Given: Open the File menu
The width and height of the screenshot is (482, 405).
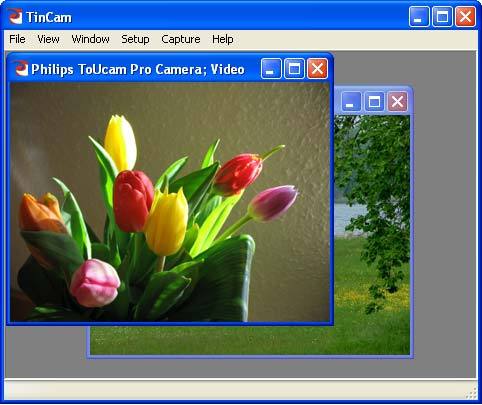Looking at the screenshot, I should 17,39.
